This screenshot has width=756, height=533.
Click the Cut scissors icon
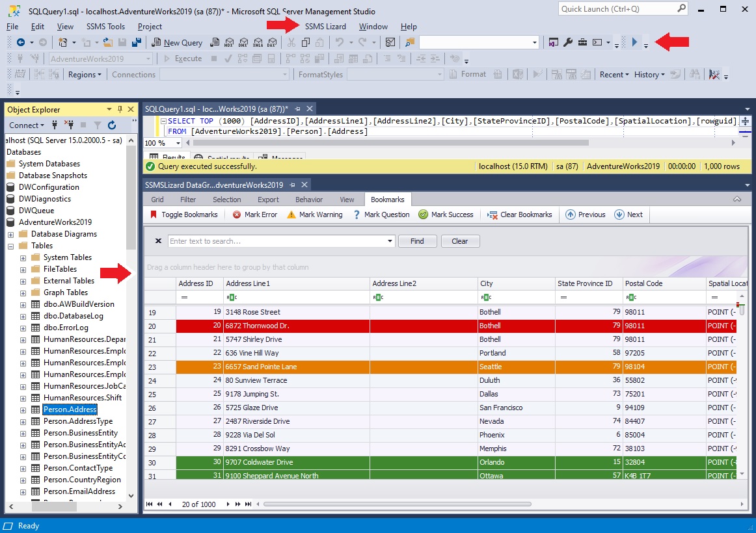pos(291,42)
